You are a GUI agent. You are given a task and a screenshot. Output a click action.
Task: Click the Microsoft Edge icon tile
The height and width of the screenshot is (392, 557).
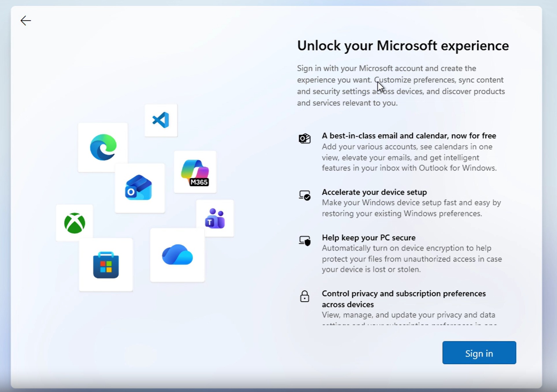coord(103,147)
